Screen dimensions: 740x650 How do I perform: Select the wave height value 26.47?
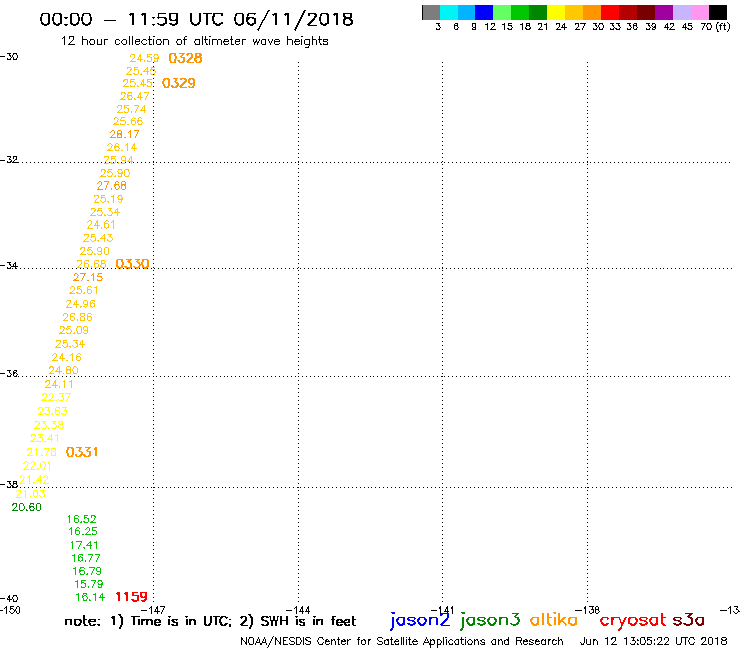click(x=135, y=96)
